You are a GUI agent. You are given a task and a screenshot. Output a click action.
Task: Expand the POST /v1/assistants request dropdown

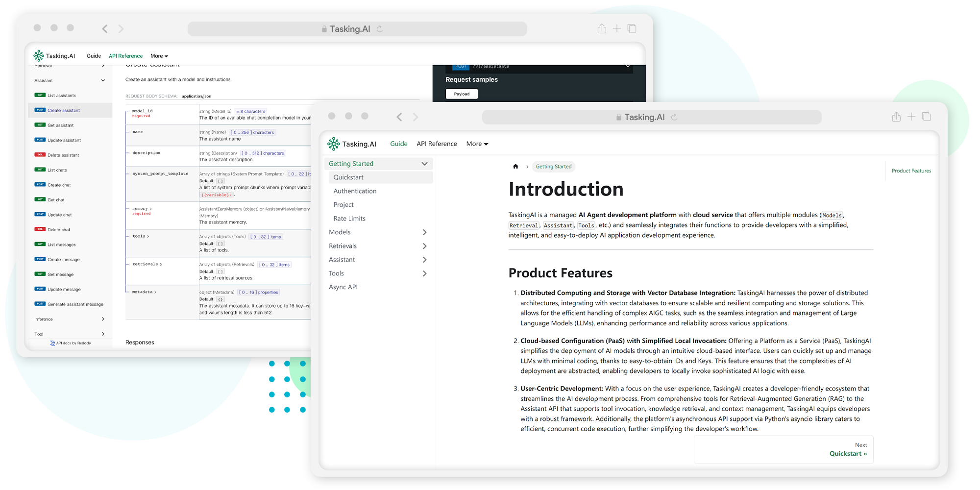[628, 66]
